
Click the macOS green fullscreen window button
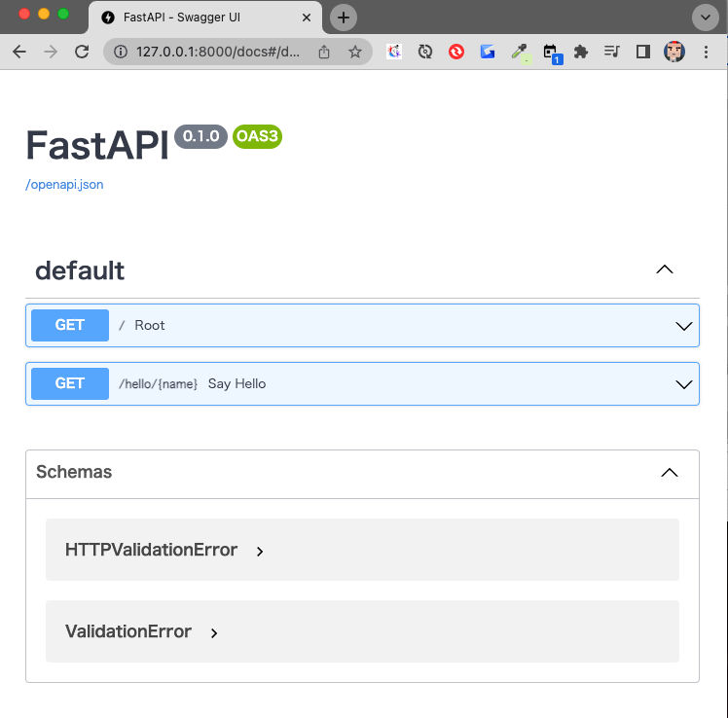63,14
